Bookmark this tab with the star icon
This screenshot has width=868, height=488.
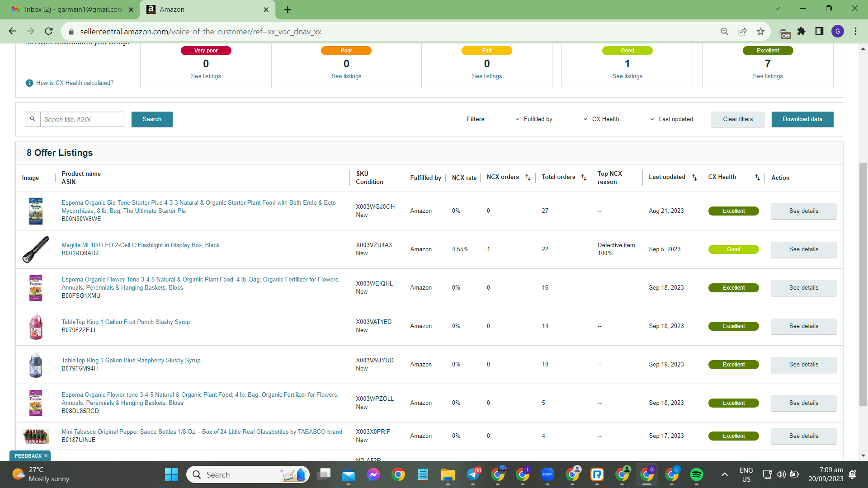(x=760, y=32)
